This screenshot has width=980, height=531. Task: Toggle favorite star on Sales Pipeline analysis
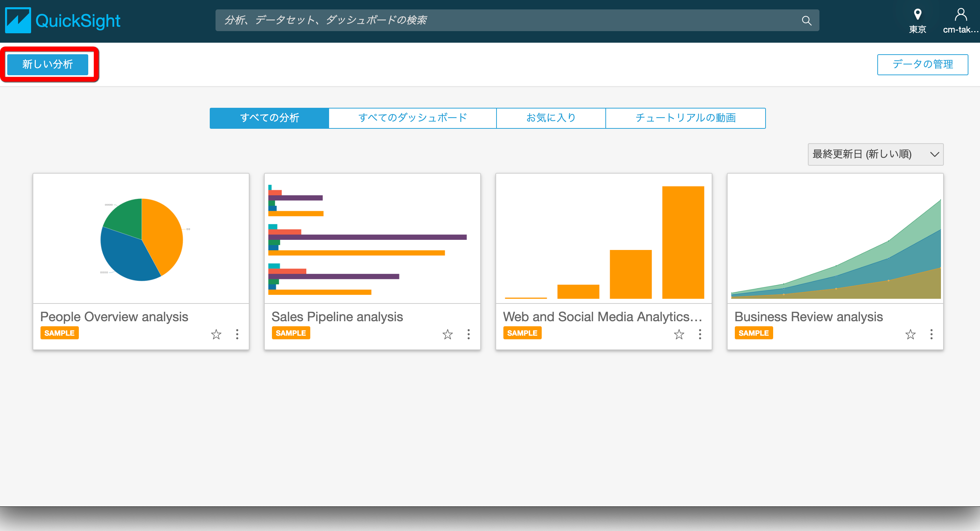[x=447, y=334]
